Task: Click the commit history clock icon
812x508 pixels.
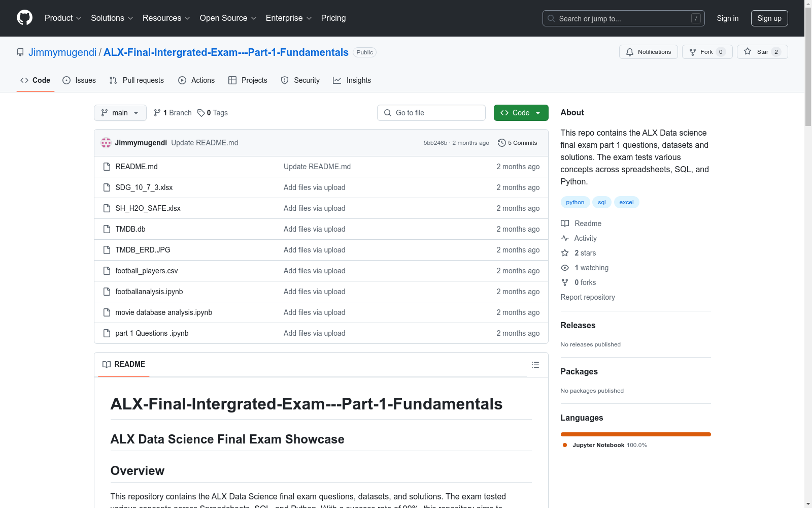Action: (x=502, y=143)
